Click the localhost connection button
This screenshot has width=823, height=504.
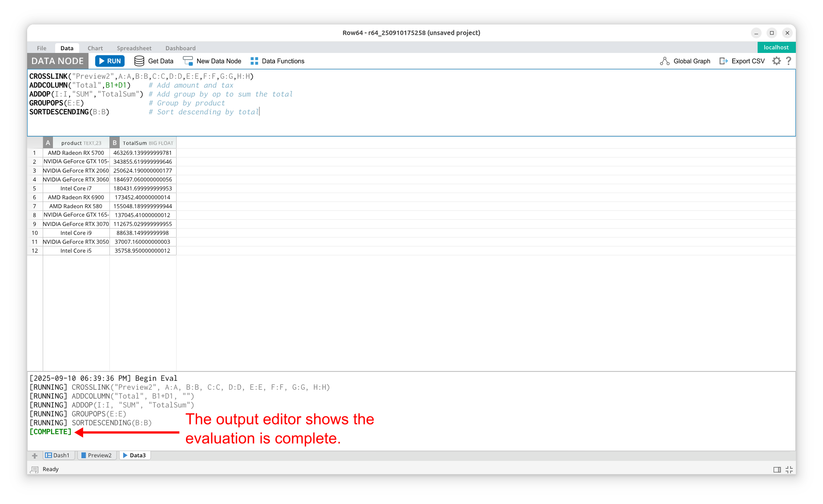[x=776, y=48]
